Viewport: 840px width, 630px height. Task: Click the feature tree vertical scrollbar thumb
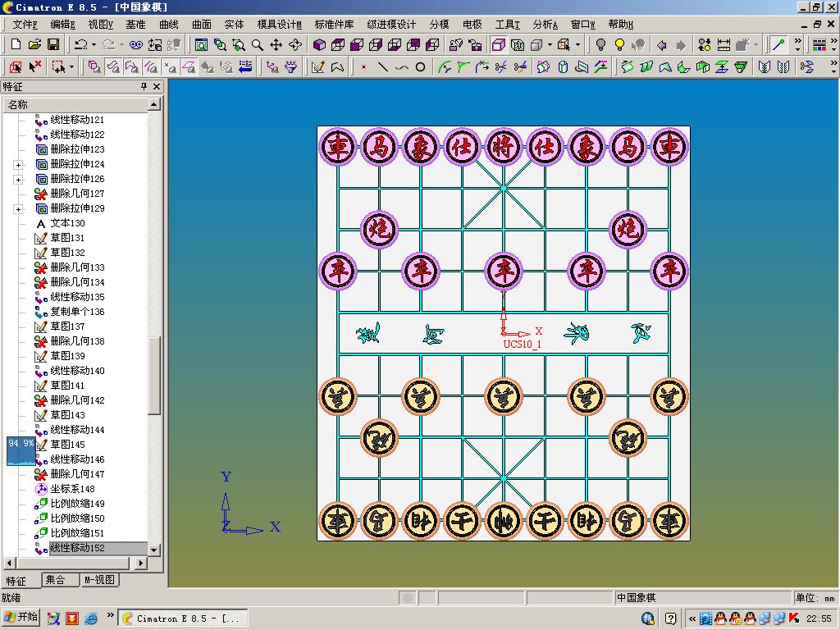pos(153,376)
